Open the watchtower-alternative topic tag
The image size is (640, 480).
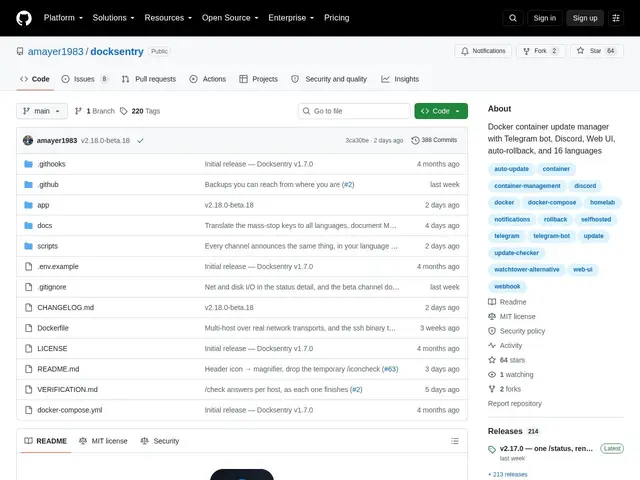click(527, 269)
